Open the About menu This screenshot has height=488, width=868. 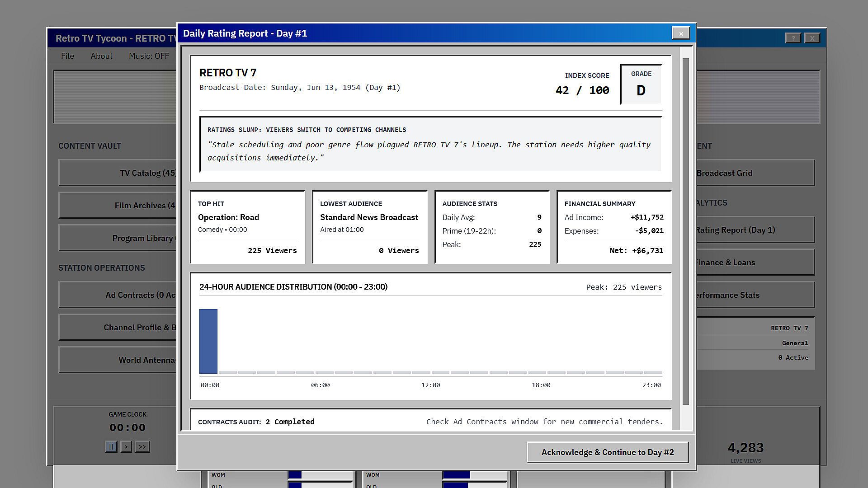pos(101,56)
